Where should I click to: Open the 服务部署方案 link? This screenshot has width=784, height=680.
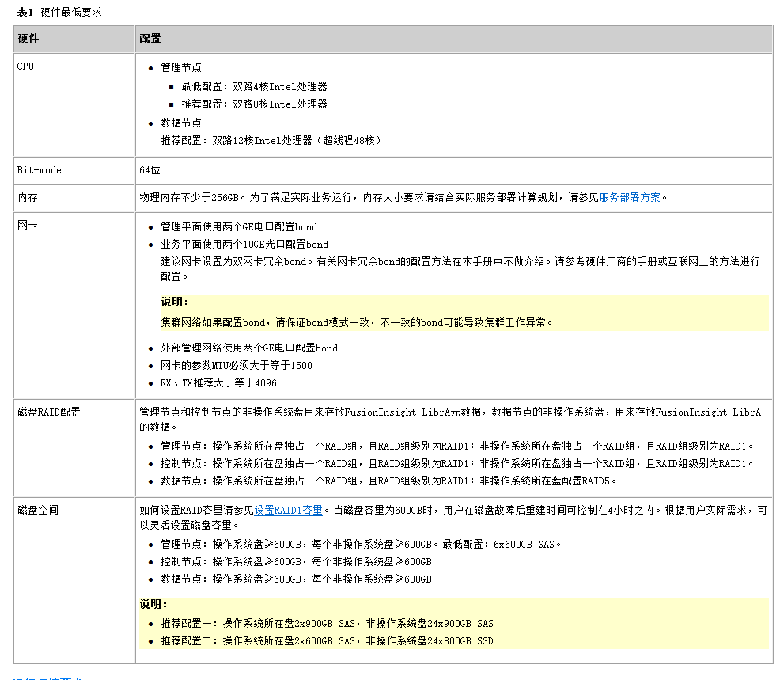coord(630,198)
